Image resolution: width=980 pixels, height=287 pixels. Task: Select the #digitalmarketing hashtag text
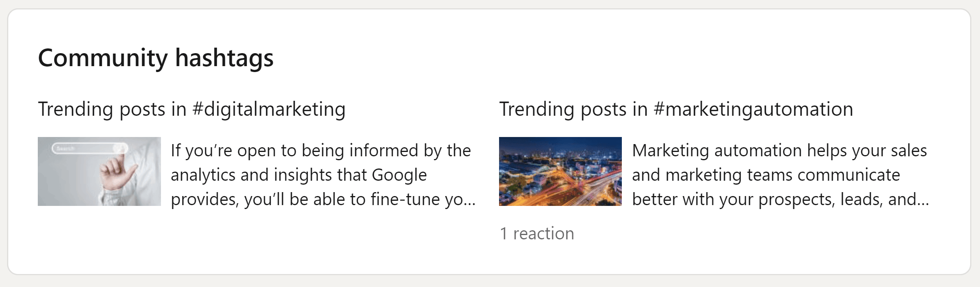269,109
